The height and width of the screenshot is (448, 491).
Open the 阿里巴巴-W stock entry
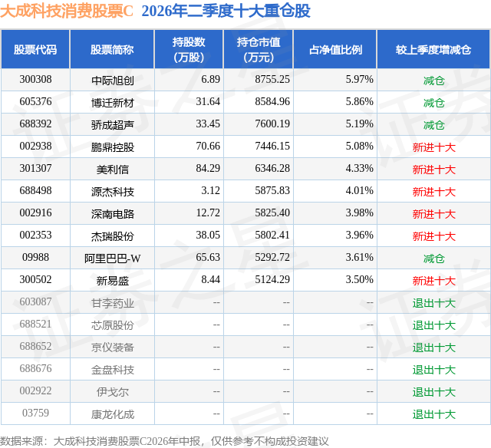(113, 259)
